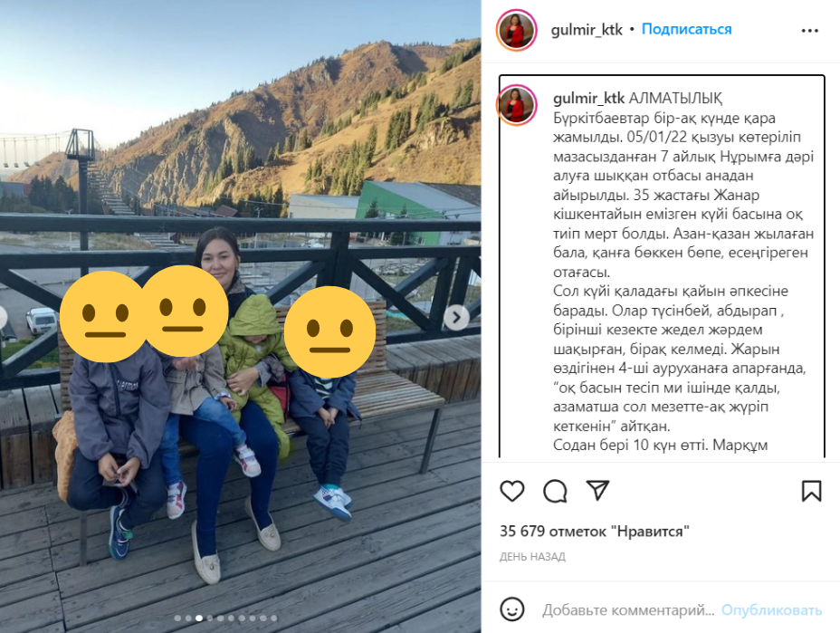Save post with the bookmark icon
Screen dimensions: 840x633
tap(811, 491)
